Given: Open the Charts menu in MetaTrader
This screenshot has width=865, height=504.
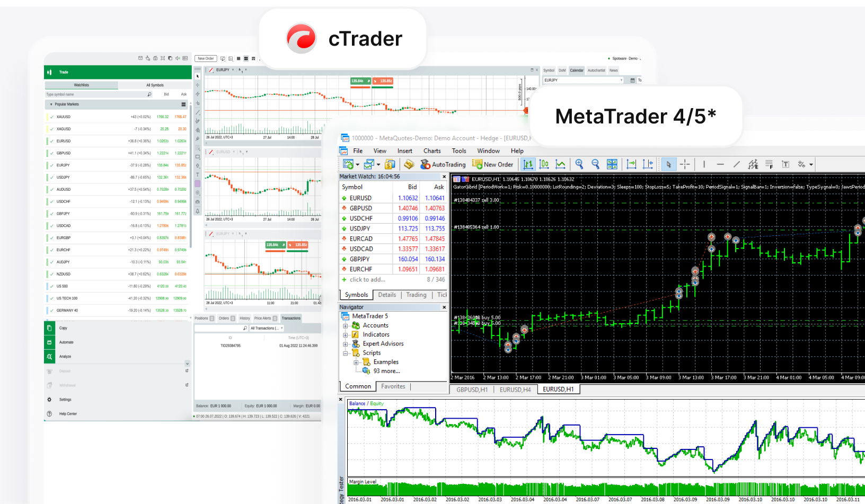Looking at the screenshot, I should point(432,151).
